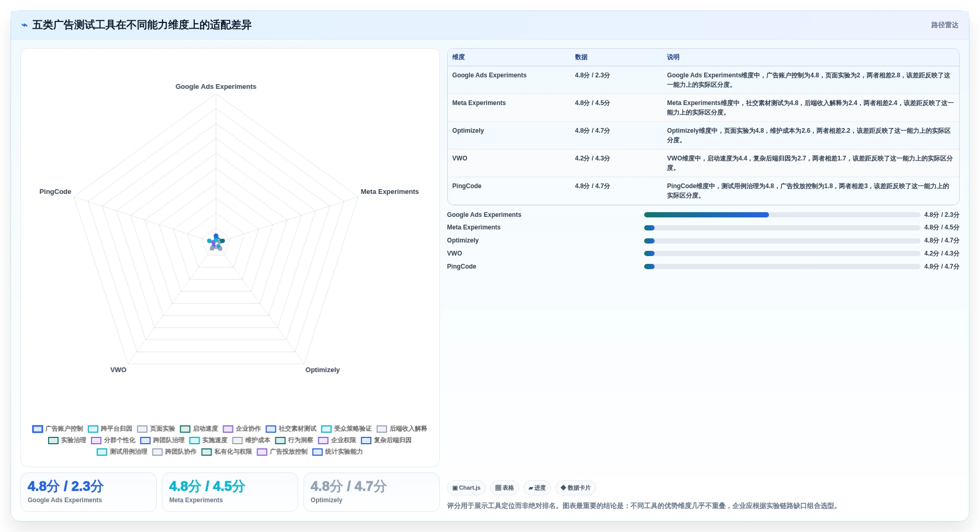This screenshot has width=980, height=532.
Task: Click the Google Ads Experiments radar axis label
Action: coord(216,87)
